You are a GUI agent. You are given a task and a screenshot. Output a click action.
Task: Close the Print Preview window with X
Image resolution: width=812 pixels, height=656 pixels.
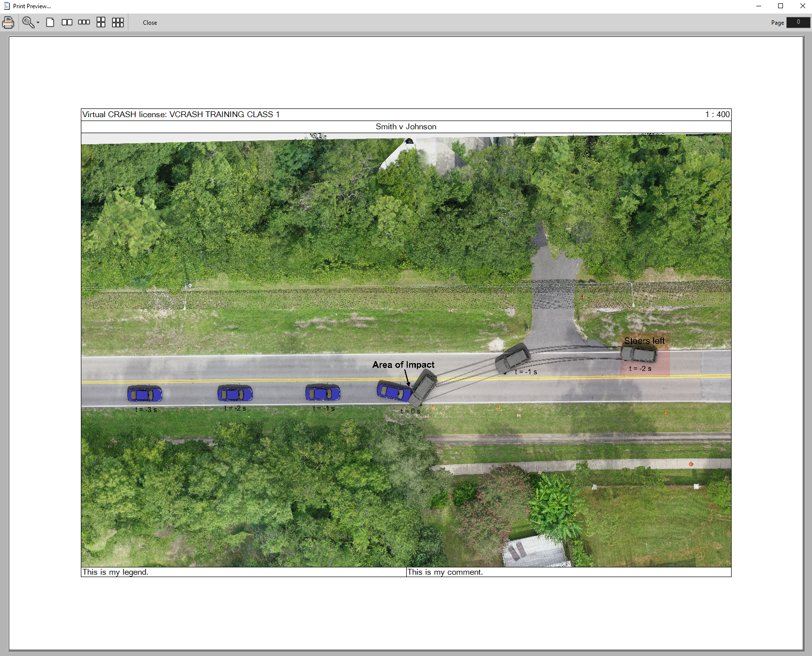[x=802, y=6]
